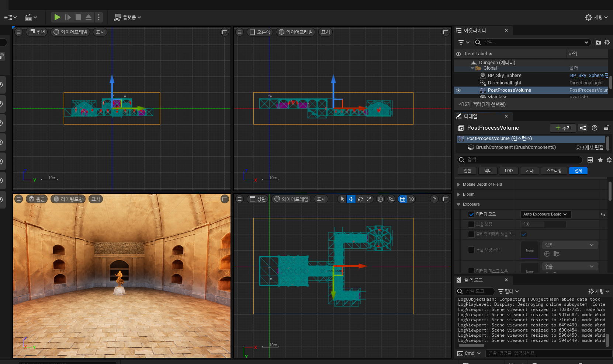Activate the rotate tool in top viewport
The width and height of the screenshot is (613, 364).
pyautogui.click(x=360, y=199)
